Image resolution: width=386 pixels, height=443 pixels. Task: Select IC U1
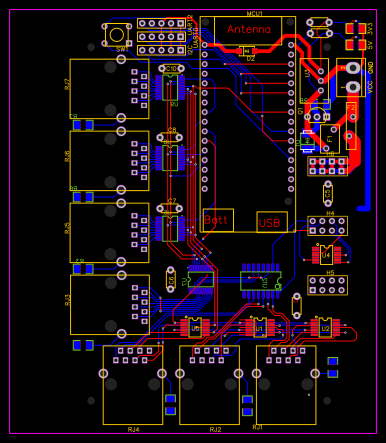point(260,328)
